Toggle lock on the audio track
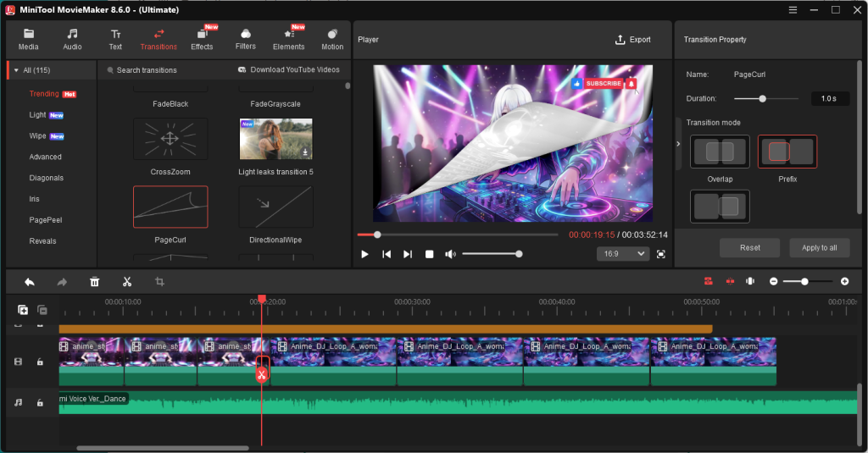This screenshot has height=453, width=868. click(x=39, y=403)
